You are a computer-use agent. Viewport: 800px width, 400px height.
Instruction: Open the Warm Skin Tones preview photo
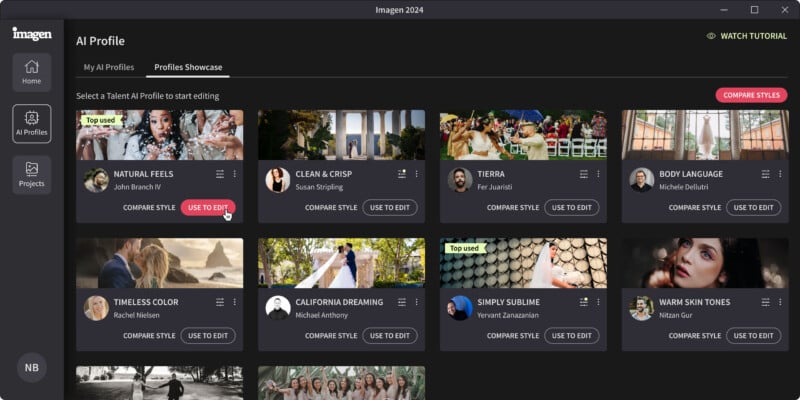point(705,263)
